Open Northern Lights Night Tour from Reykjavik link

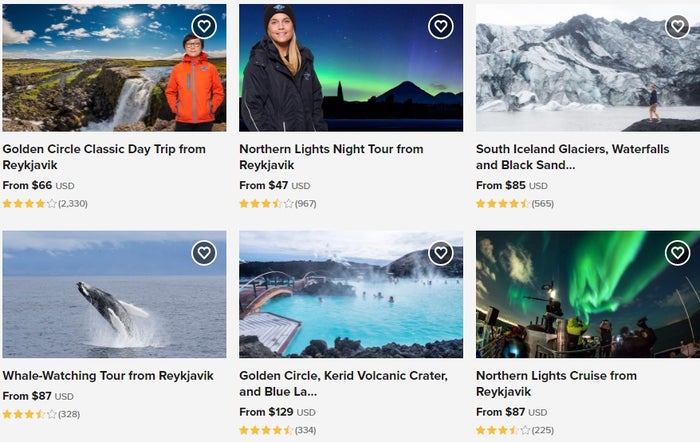[x=331, y=157]
